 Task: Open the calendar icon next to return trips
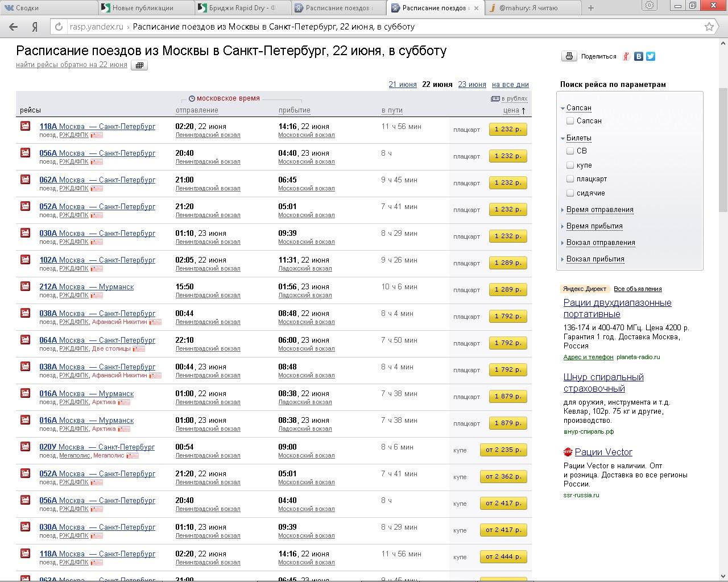[139, 65]
